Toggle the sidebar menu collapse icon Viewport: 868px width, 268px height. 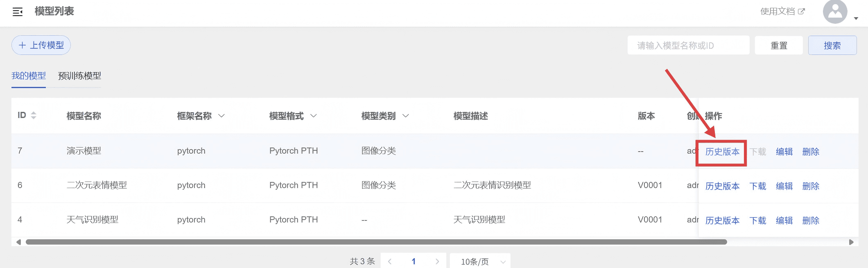(18, 12)
